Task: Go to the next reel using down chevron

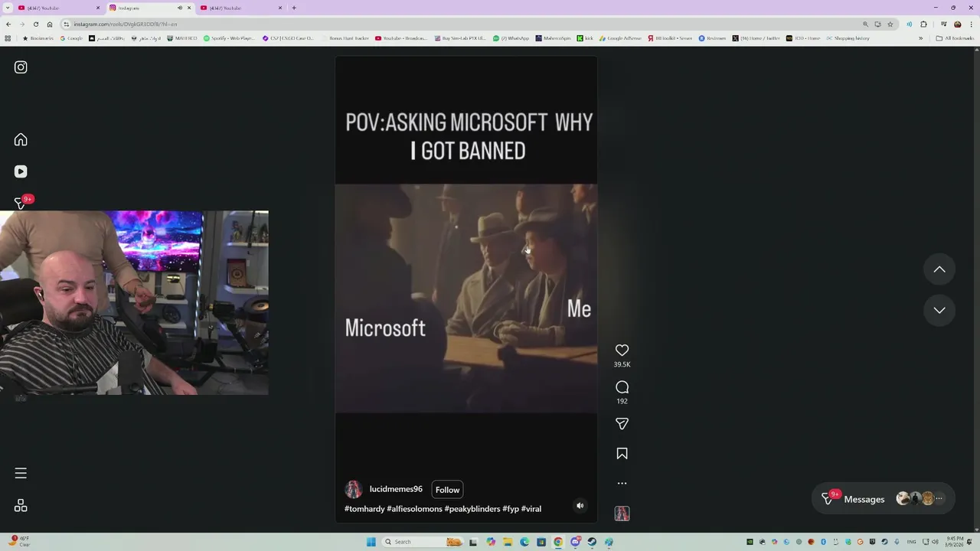Action: click(x=939, y=310)
